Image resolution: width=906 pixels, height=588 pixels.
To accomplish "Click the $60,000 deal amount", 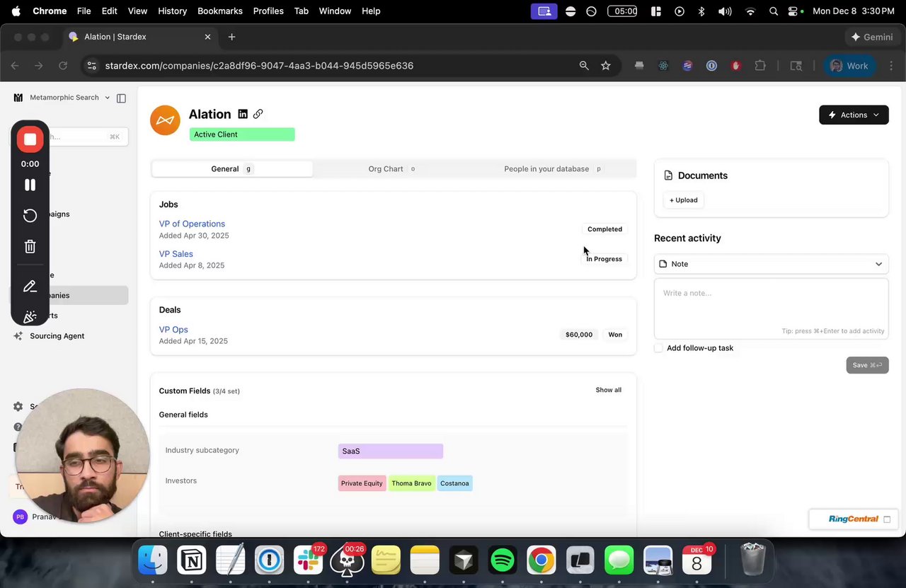I will pyautogui.click(x=579, y=335).
